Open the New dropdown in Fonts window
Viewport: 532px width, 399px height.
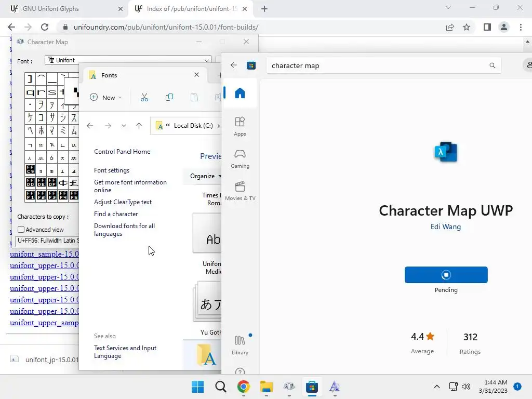105,97
